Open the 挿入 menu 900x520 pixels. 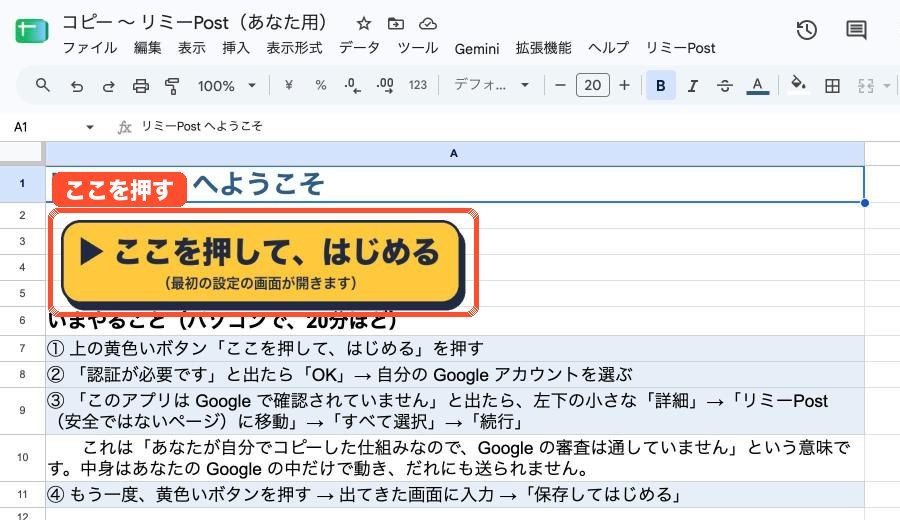click(x=236, y=48)
